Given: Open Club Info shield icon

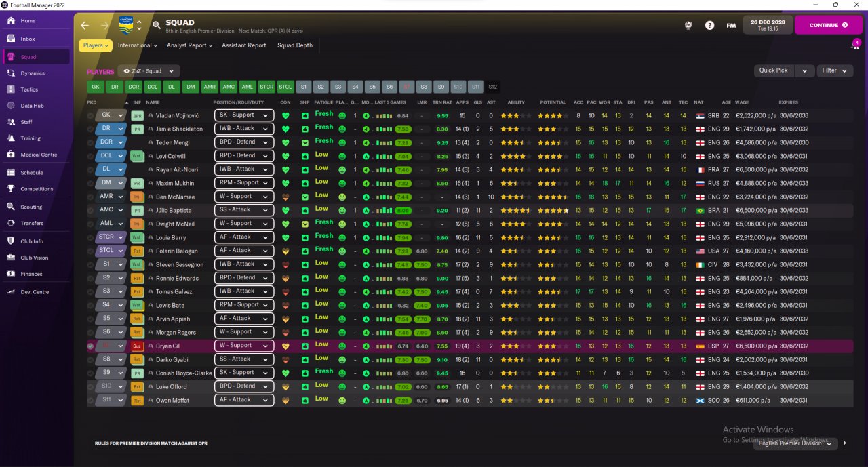Looking at the screenshot, I should tap(11, 241).
